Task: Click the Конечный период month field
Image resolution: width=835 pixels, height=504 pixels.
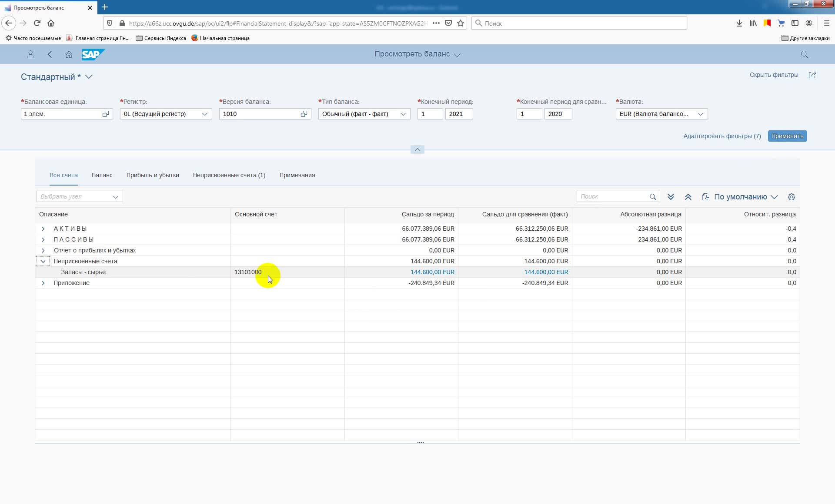Action: tap(430, 114)
